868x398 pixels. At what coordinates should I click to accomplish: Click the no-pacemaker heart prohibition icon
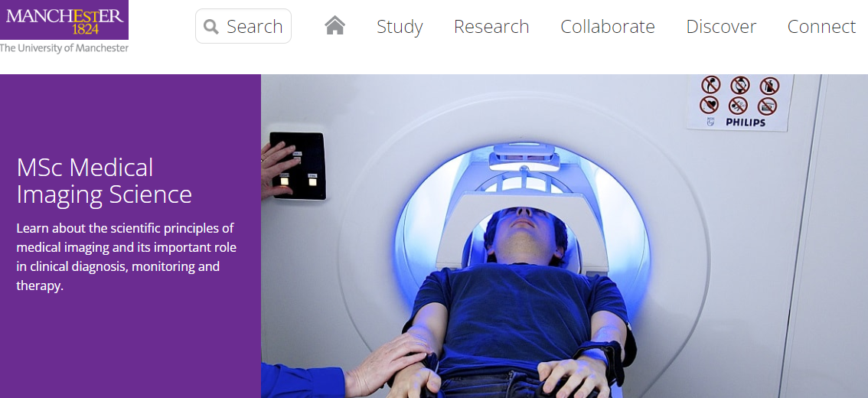709,105
